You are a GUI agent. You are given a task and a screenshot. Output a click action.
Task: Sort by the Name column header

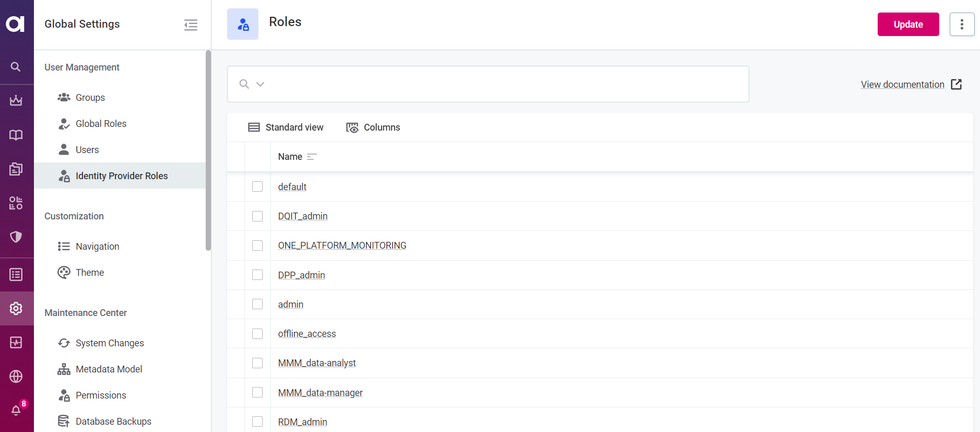pos(290,157)
